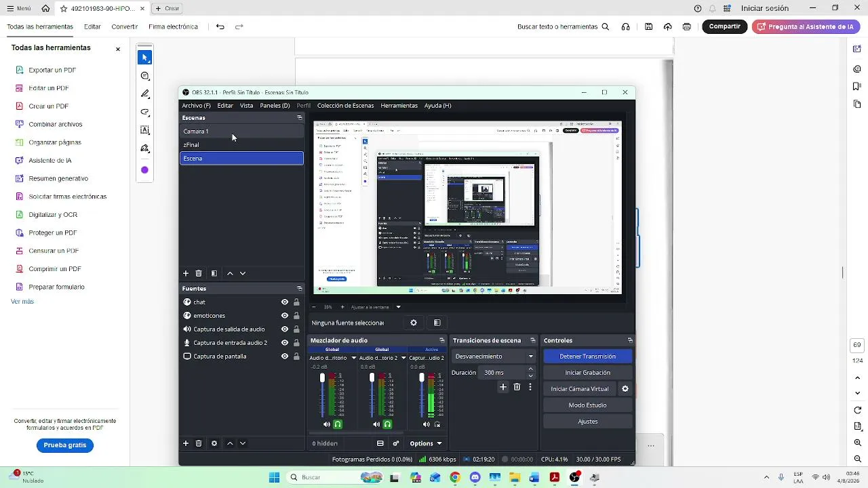868x488 pixels.
Task: Select the Acrobat selection arrow tool
Action: tap(144, 58)
